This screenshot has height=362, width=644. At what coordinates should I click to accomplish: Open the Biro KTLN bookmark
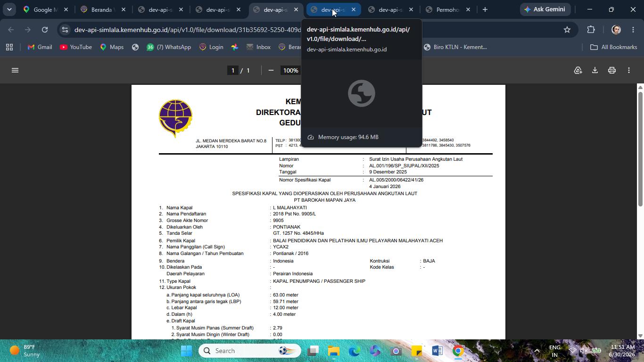point(455,47)
